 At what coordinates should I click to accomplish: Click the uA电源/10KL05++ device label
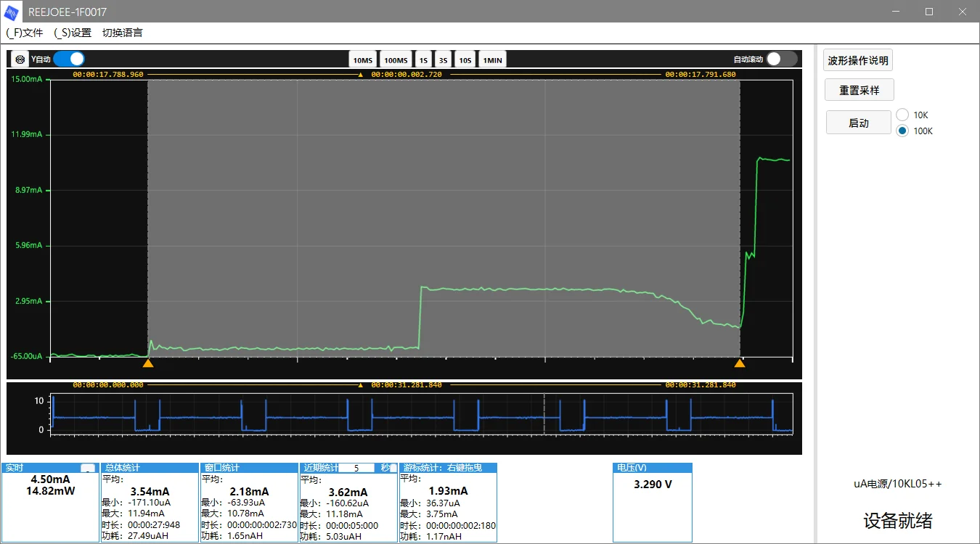[x=898, y=484]
